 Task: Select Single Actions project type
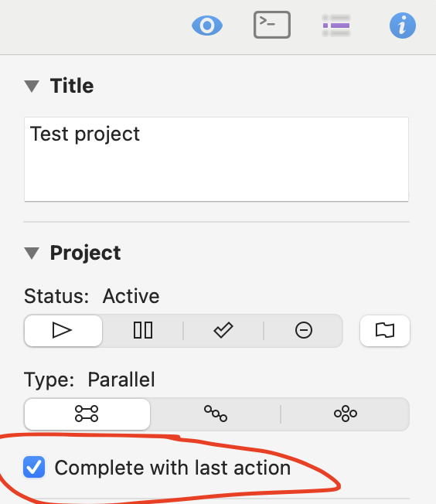tap(346, 414)
